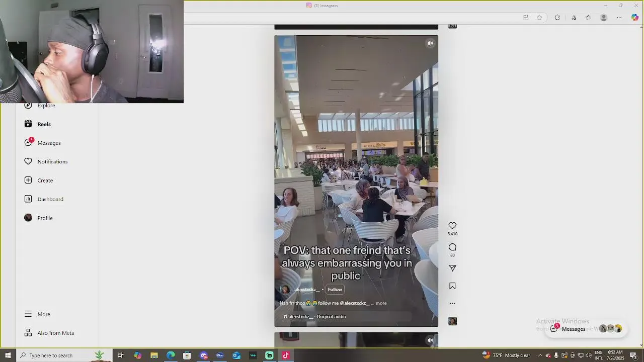Mute the food court reel audio
The image size is (644, 362).
(x=430, y=43)
